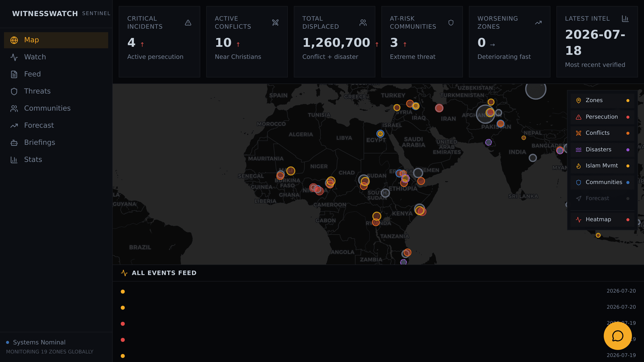Click the crossed swords icon on Active Conflicts
Viewport: 644px width, 362px height.
click(275, 23)
